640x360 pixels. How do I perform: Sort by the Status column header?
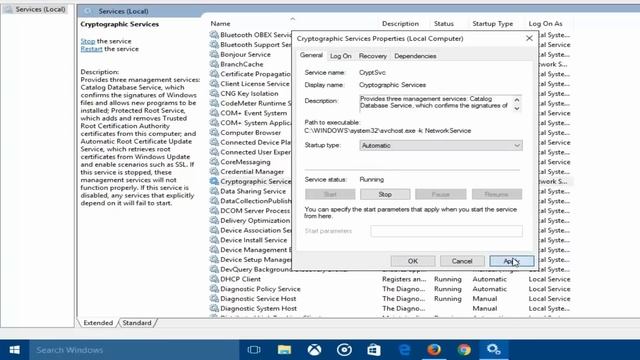(444, 24)
